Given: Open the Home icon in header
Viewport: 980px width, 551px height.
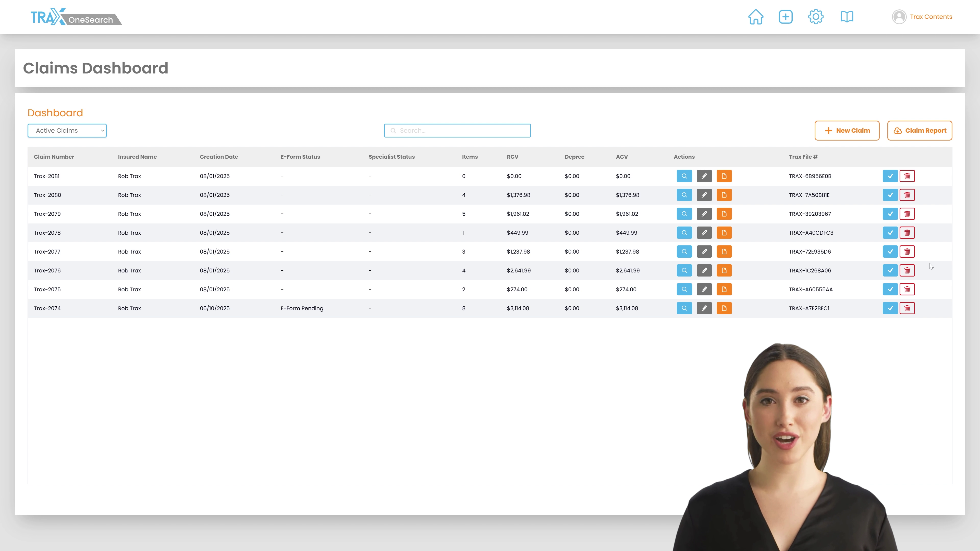Looking at the screenshot, I should pos(755,17).
